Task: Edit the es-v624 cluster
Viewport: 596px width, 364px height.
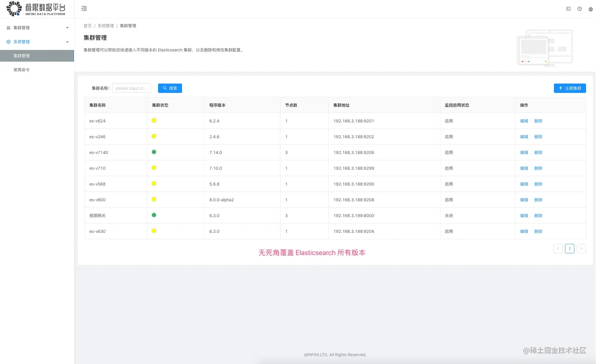Action: click(x=524, y=121)
